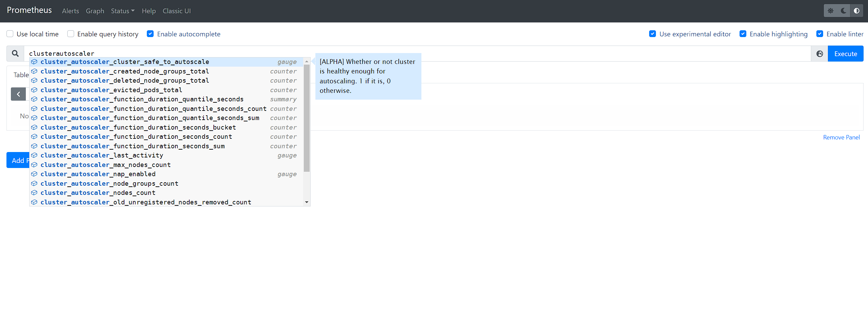Choose function_duration_quantile_seconds summary suggestion
This screenshot has height=319, width=868.
click(x=166, y=99)
